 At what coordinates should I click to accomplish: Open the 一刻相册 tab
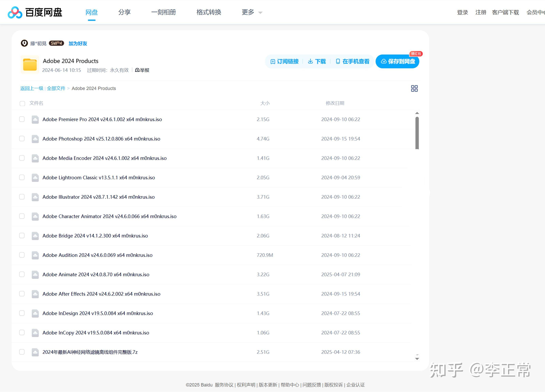[163, 12]
